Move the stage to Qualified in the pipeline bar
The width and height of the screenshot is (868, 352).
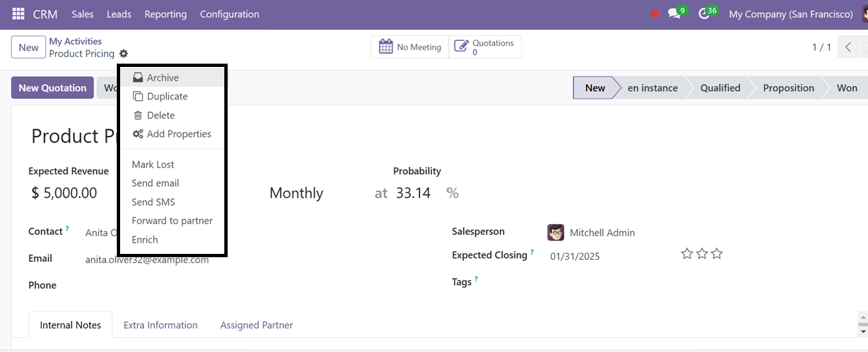[x=720, y=88]
